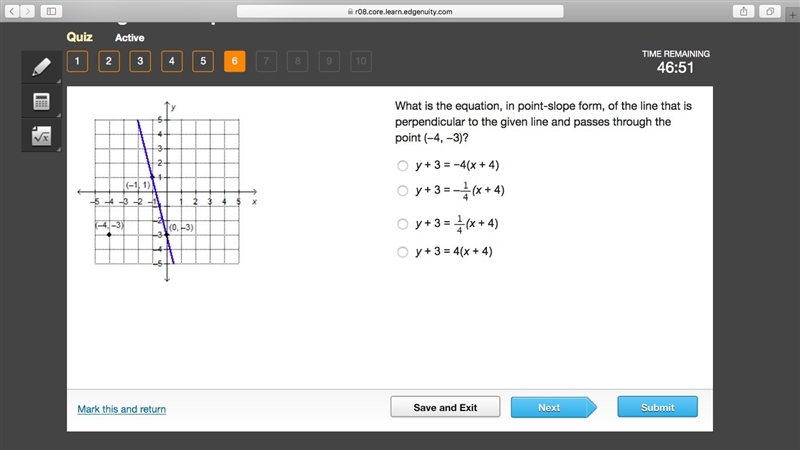Show the browser tab overview icon
Image resolution: width=800 pixels, height=450 pixels.
pos(770,11)
